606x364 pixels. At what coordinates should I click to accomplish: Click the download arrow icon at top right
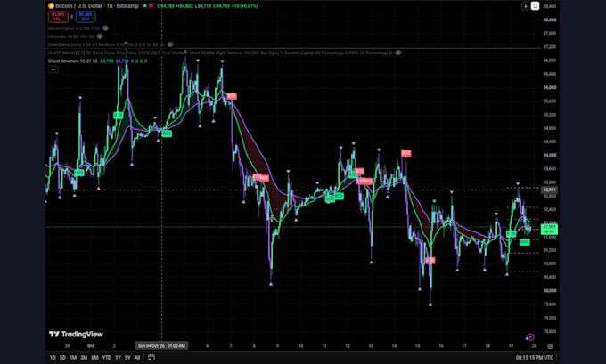[x=525, y=6]
